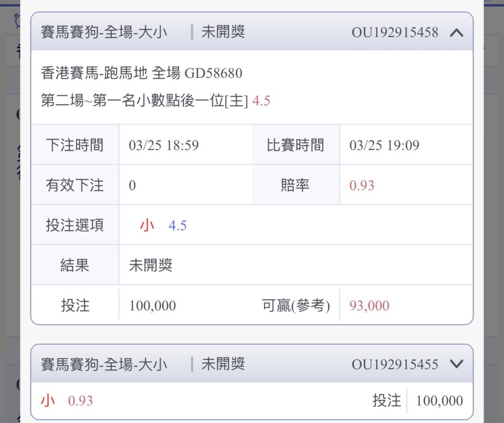
Task: Click match time value 03/25 19:09
Action: [384, 146]
